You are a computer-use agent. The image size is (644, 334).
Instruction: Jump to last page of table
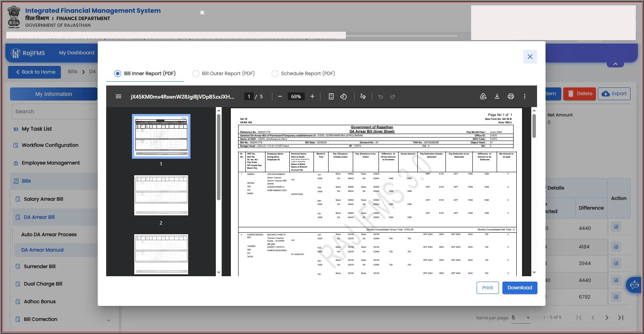[621, 318]
